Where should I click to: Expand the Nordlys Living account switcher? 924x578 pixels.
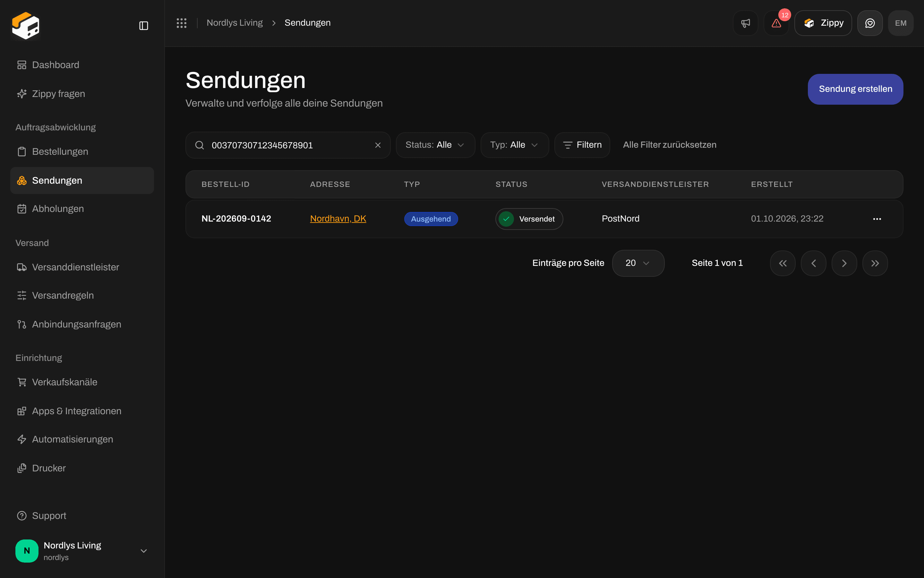(x=82, y=550)
